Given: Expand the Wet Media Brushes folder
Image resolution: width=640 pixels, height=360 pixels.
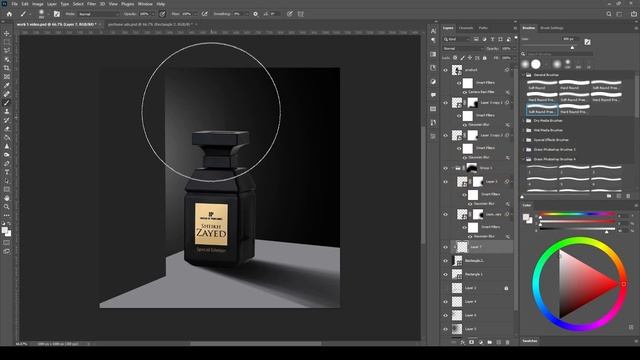Looking at the screenshot, I should pos(523,130).
